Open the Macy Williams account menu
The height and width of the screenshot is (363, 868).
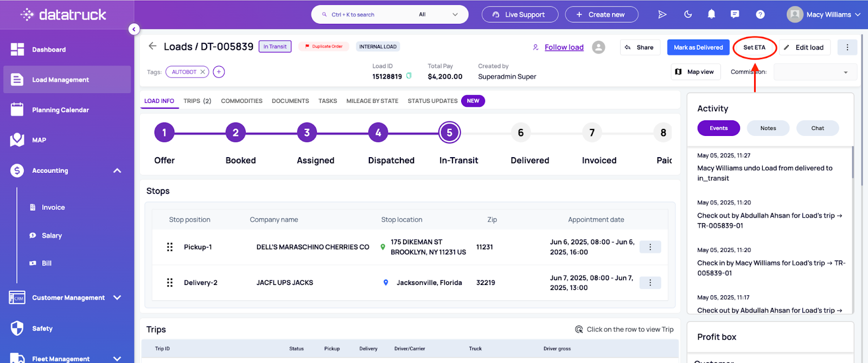click(824, 15)
